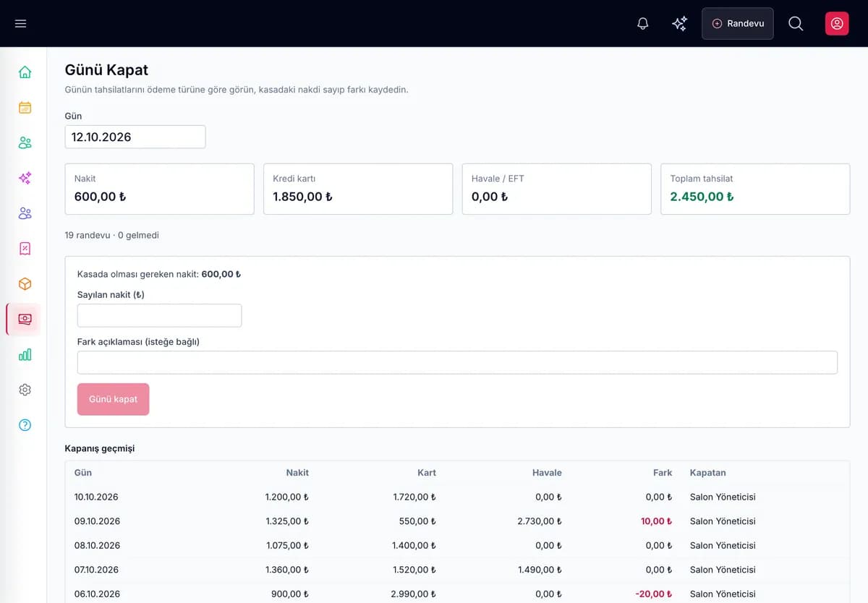This screenshot has width=868, height=603.
Task: Open the red user profile icon
Action: pyautogui.click(x=837, y=24)
